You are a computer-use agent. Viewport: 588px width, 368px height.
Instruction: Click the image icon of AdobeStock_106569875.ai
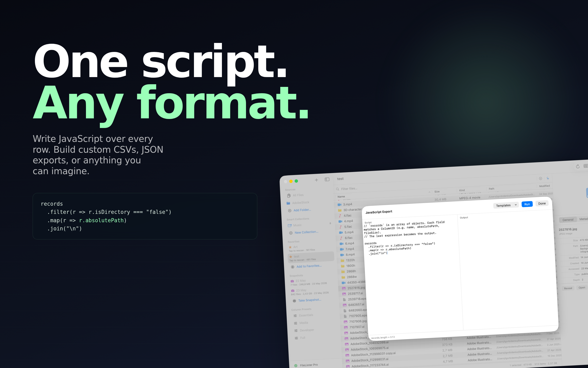click(347, 350)
